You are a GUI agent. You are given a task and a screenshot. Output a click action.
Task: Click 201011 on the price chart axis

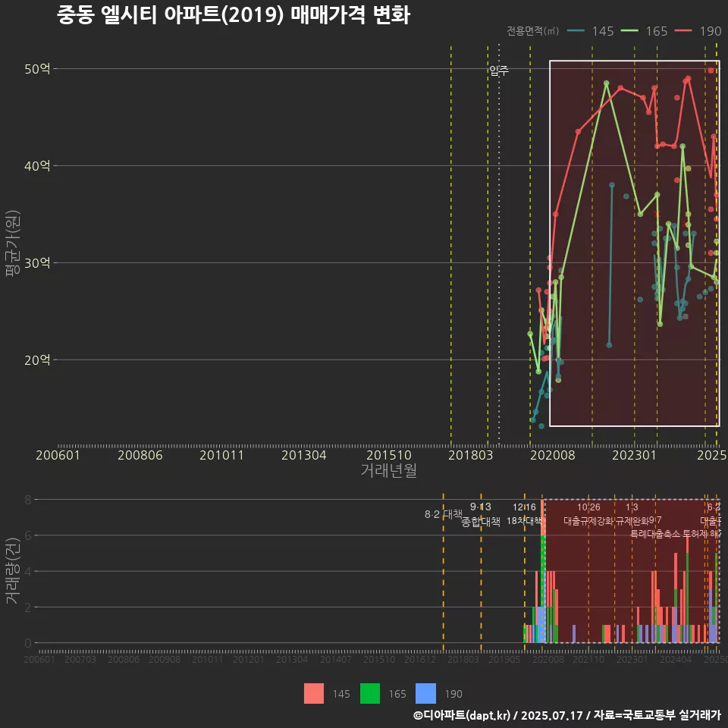click(222, 455)
